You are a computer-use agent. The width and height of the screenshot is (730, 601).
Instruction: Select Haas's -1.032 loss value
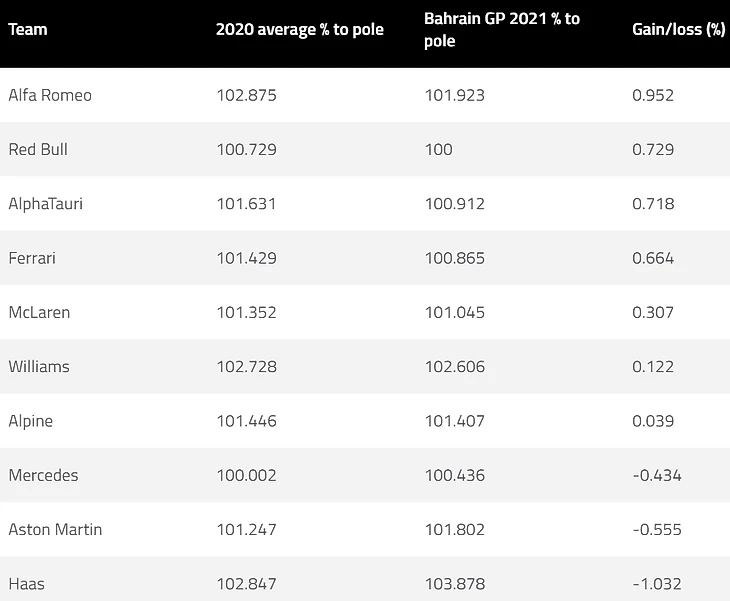click(x=656, y=583)
